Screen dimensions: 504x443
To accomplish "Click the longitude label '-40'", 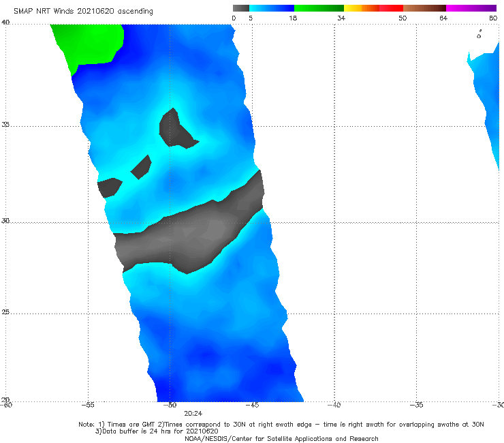I will click(334, 405).
